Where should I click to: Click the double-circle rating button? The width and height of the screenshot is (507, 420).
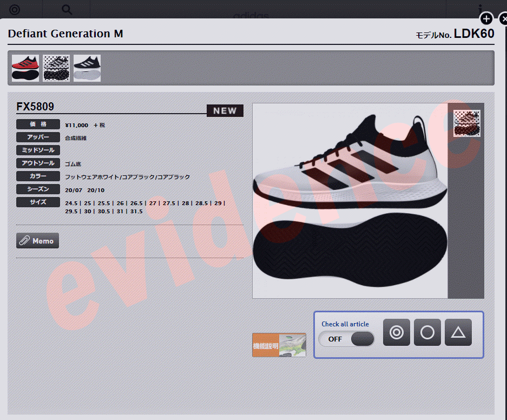397,332
